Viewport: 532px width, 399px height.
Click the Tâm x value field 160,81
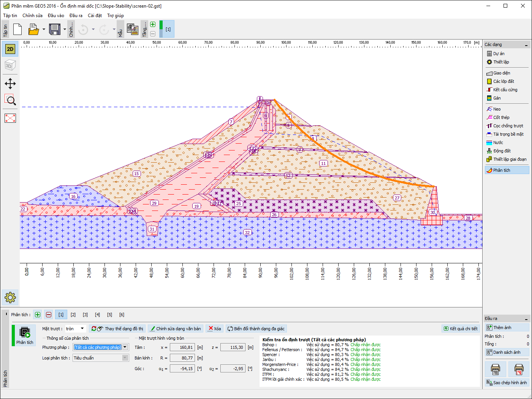pos(182,347)
